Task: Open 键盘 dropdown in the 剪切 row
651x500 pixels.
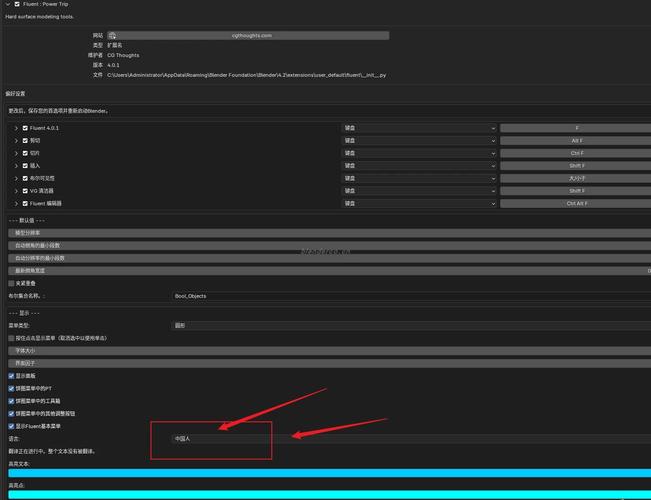Action: click(x=419, y=140)
